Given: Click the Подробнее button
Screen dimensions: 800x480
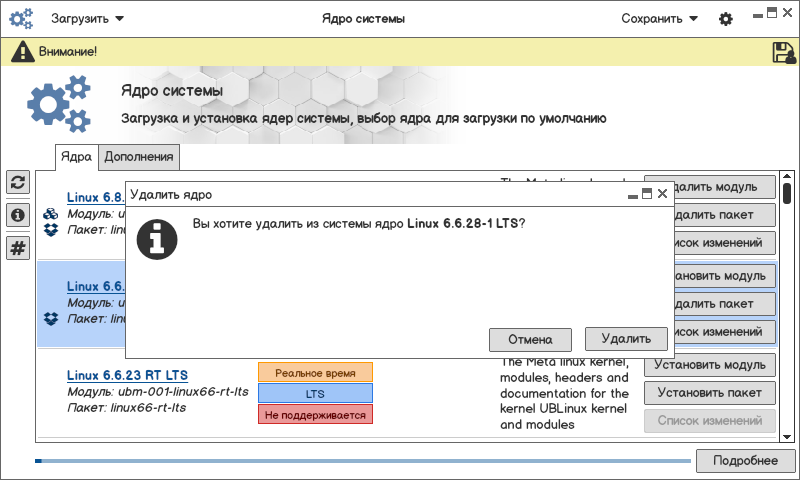Looking at the screenshot, I should 745,461.
